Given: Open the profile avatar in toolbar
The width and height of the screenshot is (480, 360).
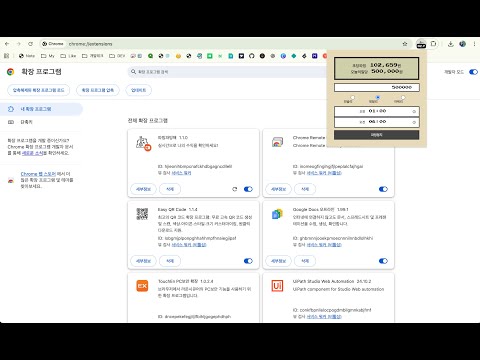Looking at the screenshot, I should coord(462,44).
